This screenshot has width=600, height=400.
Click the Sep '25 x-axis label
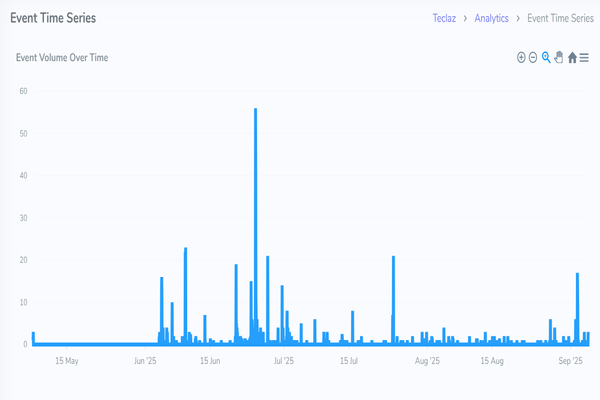[x=570, y=361]
